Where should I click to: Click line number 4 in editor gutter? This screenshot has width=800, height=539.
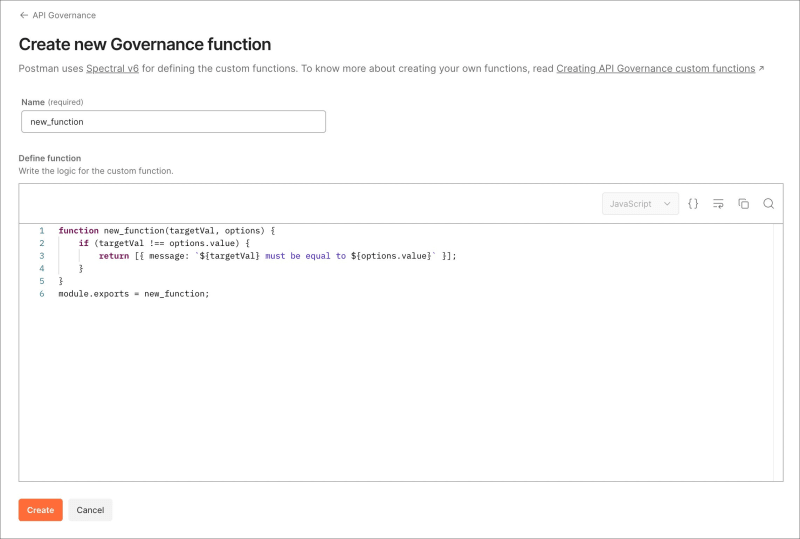click(42, 268)
